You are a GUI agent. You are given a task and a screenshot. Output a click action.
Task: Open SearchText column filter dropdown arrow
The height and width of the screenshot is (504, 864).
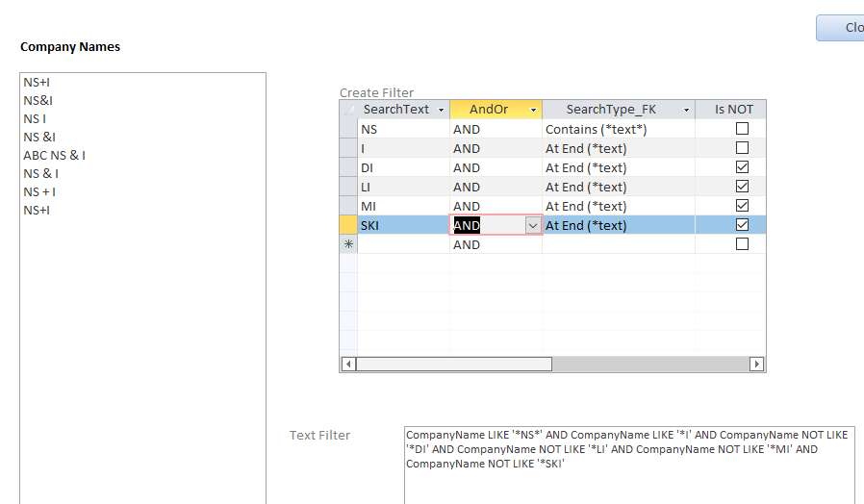(x=441, y=111)
